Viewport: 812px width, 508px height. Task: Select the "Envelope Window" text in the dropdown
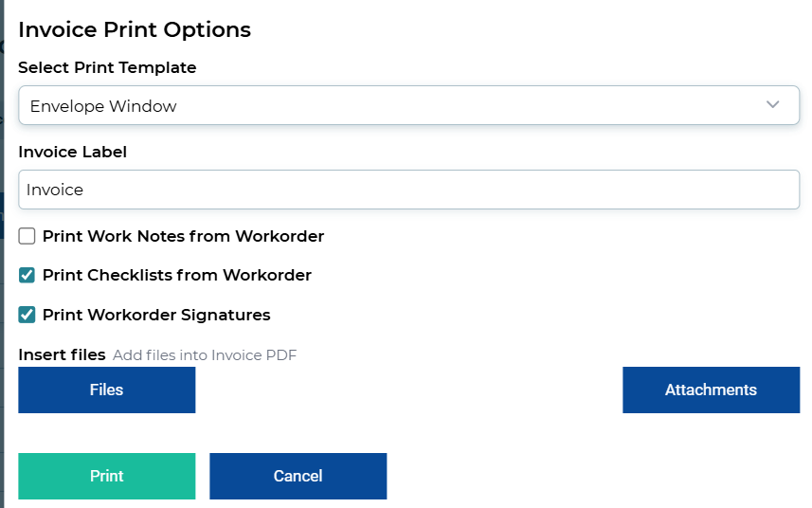[103, 106]
